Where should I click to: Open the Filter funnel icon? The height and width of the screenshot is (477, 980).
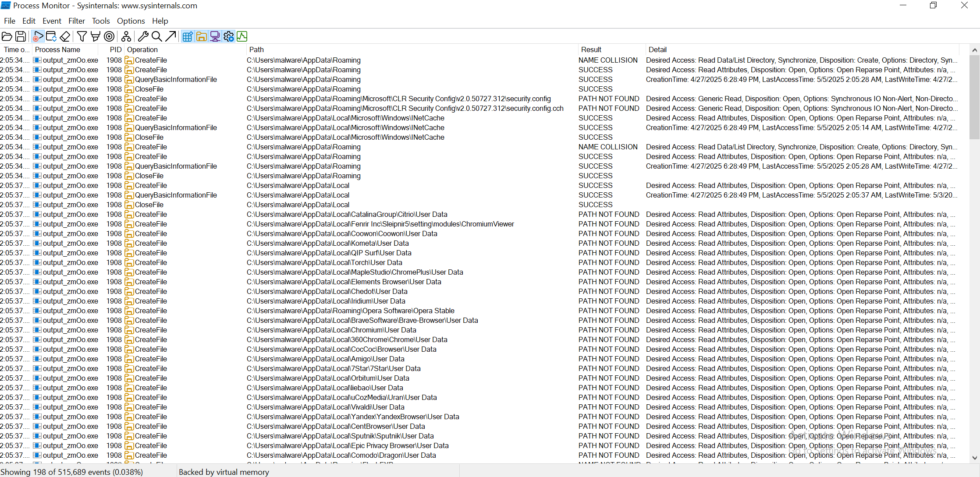pyautogui.click(x=82, y=36)
